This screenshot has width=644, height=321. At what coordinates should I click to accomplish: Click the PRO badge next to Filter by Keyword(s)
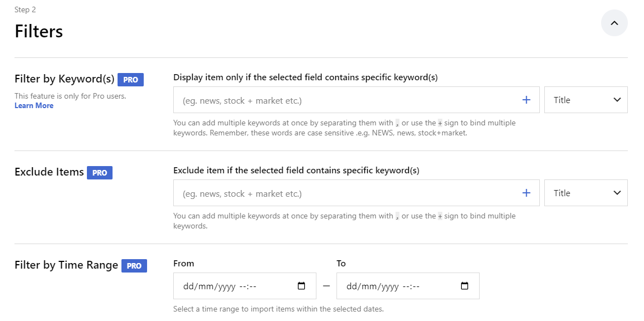[130, 79]
